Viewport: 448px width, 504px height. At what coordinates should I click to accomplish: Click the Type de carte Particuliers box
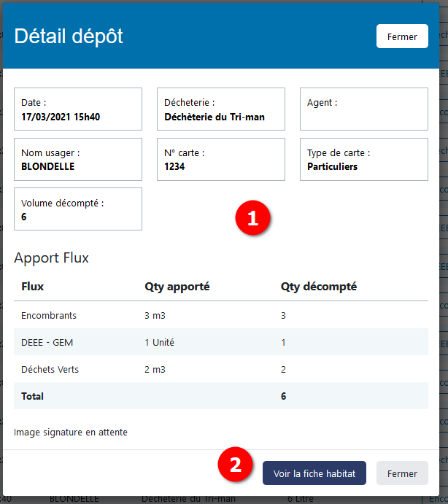364,159
